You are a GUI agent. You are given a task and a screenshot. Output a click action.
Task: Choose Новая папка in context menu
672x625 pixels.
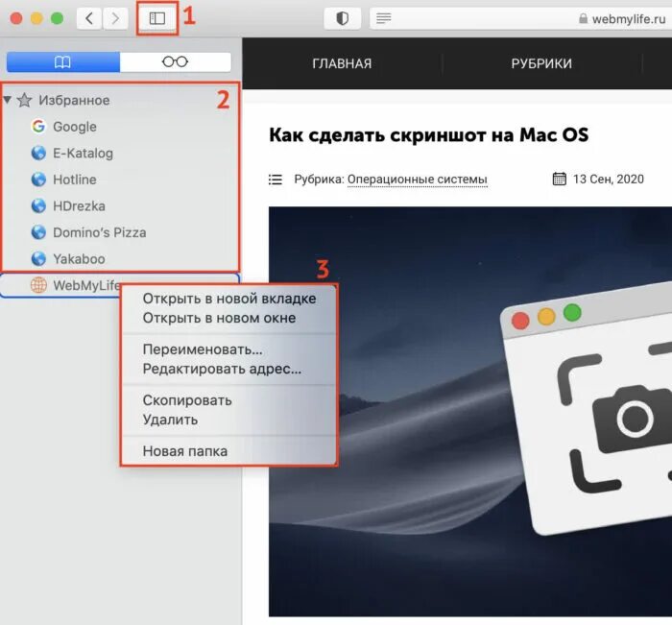click(228, 451)
